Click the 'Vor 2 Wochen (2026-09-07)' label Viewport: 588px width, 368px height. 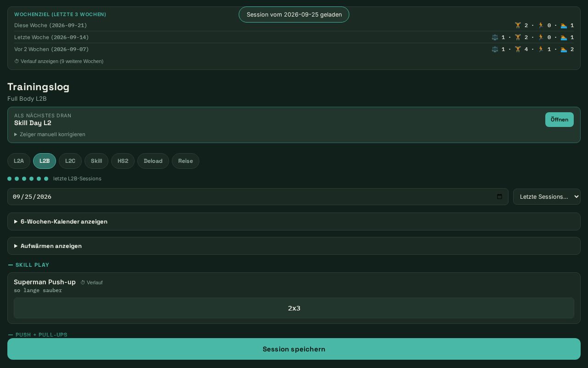51,49
